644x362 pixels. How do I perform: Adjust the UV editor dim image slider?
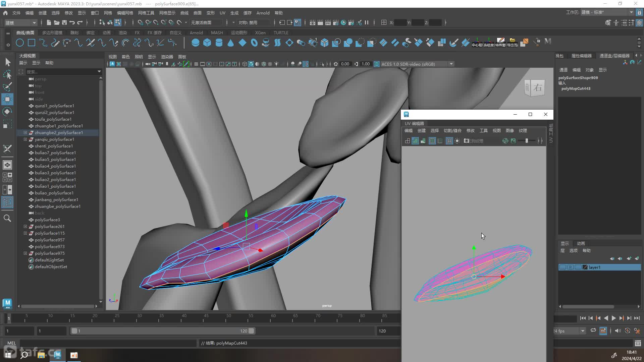pyautogui.click(x=527, y=141)
